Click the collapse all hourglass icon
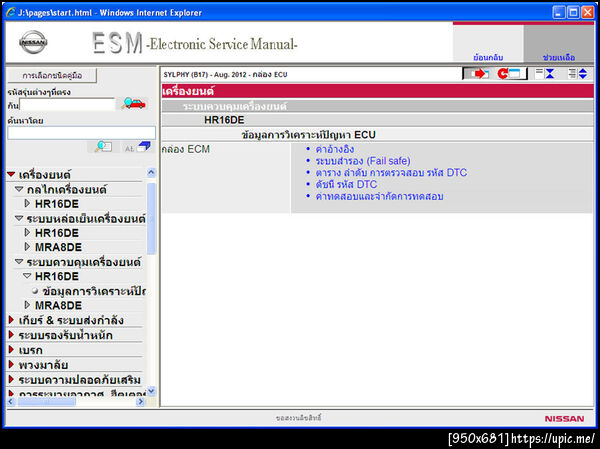 (545, 73)
